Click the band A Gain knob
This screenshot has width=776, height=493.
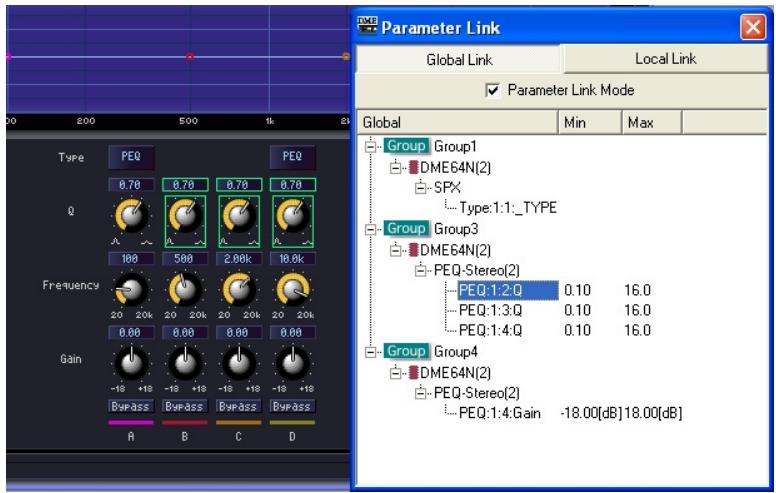131,363
